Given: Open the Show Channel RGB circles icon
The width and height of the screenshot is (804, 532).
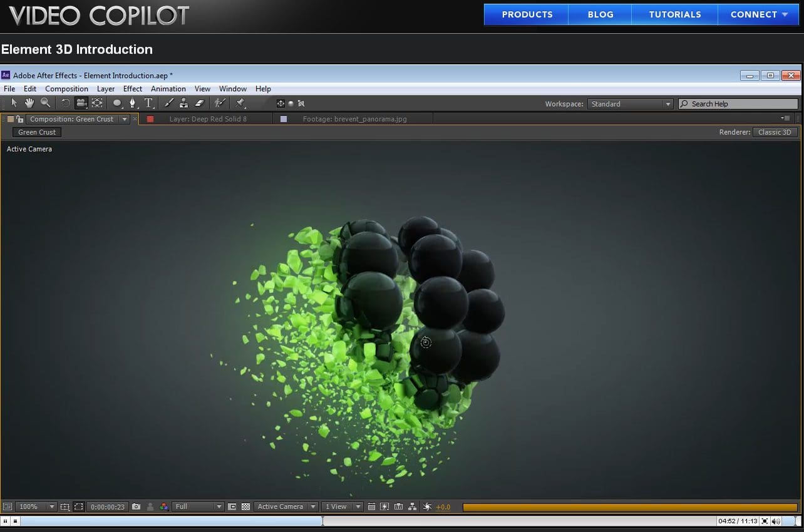Looking at the screenshot, I should tap(164, 506).
